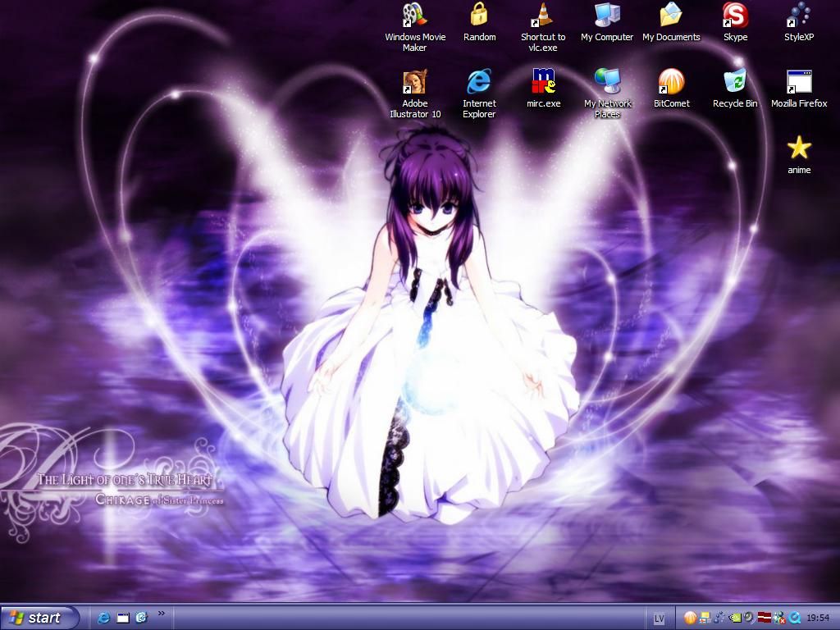Click the yellow display tray icon

(x=705, y=619)
